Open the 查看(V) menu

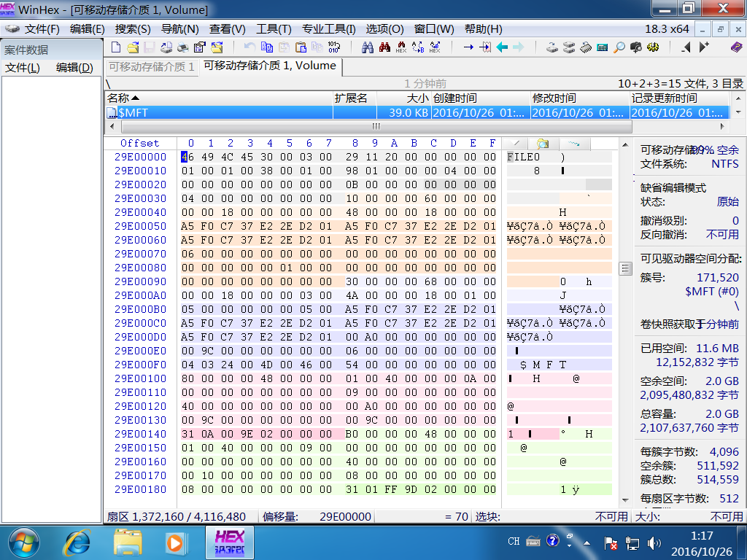coord(228,29)
